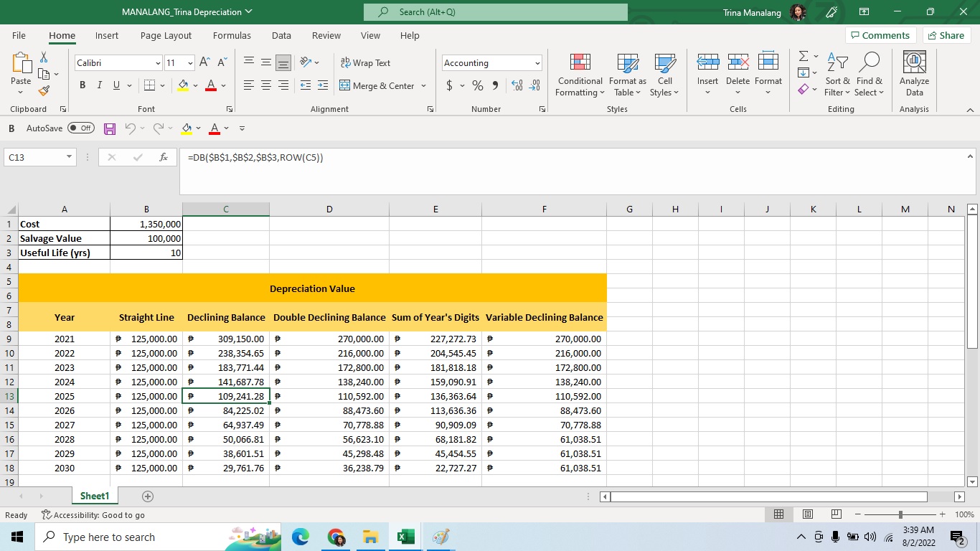Click the Align Right icon
This screenshot has height=551, width=980.
click(283, 85)
